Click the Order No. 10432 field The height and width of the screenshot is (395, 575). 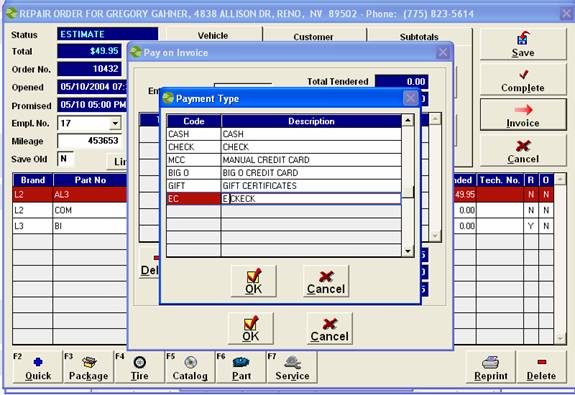[89, 69]
